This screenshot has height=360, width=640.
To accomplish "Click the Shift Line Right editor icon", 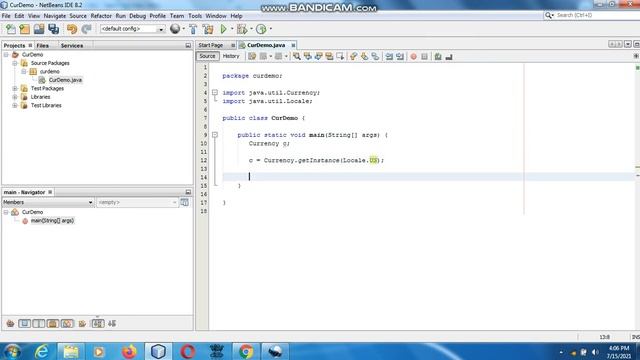I will click(x=400, y=56).
